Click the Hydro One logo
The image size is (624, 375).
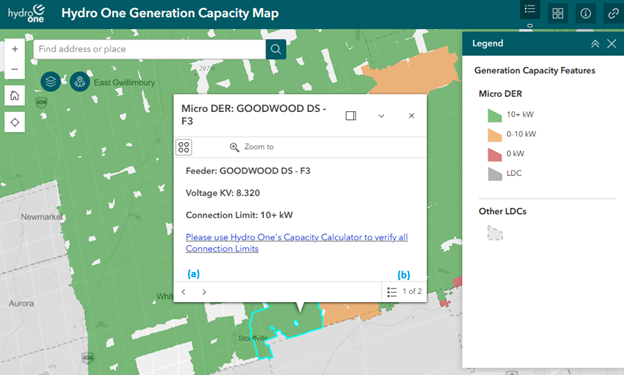pyautogui.click(x=27, y=14)
